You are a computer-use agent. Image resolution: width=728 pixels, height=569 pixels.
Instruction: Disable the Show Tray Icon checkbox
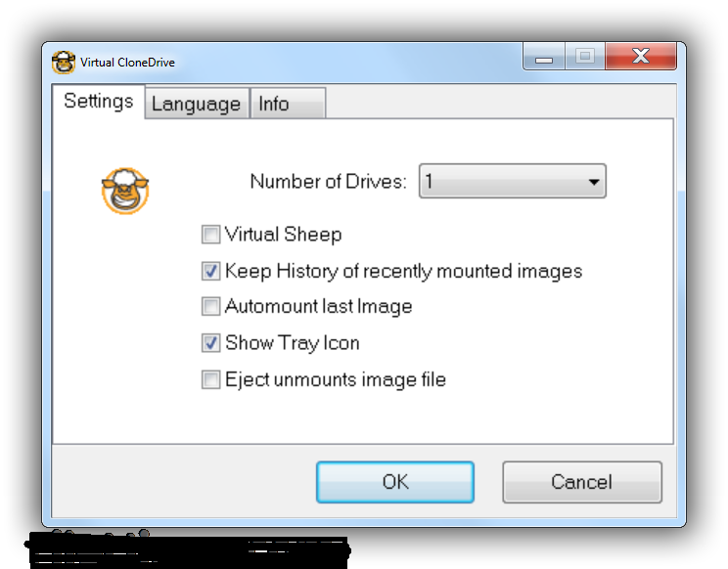click(210, 343)
